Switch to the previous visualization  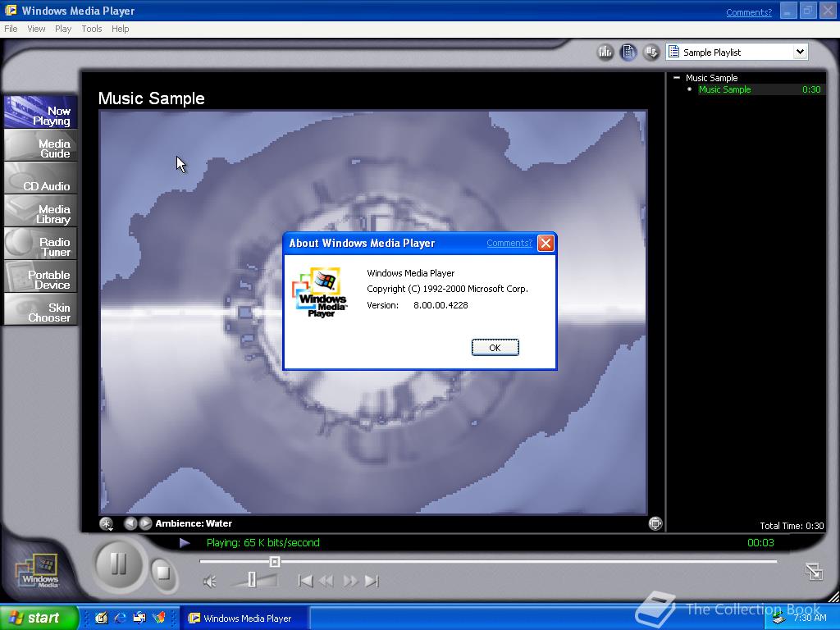click(x=130, y=523)
